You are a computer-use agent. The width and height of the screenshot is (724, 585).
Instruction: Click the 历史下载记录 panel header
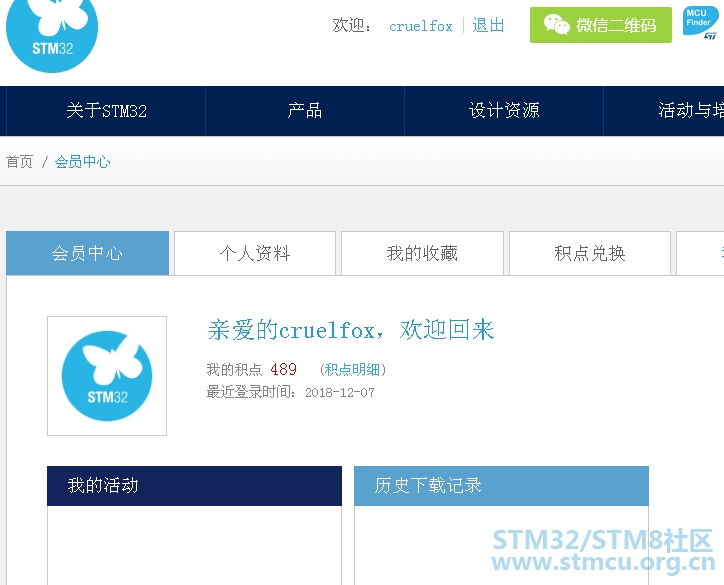[x=501, y=486]
